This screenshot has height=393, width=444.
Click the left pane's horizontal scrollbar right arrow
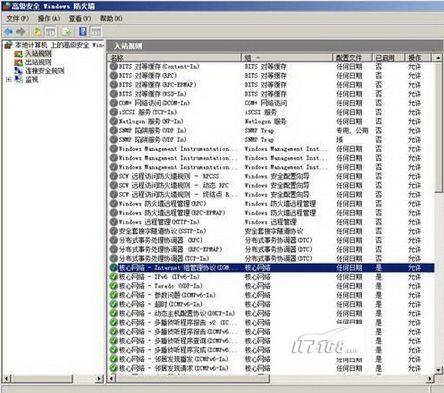pyautogui.click(x=99, y=378)
